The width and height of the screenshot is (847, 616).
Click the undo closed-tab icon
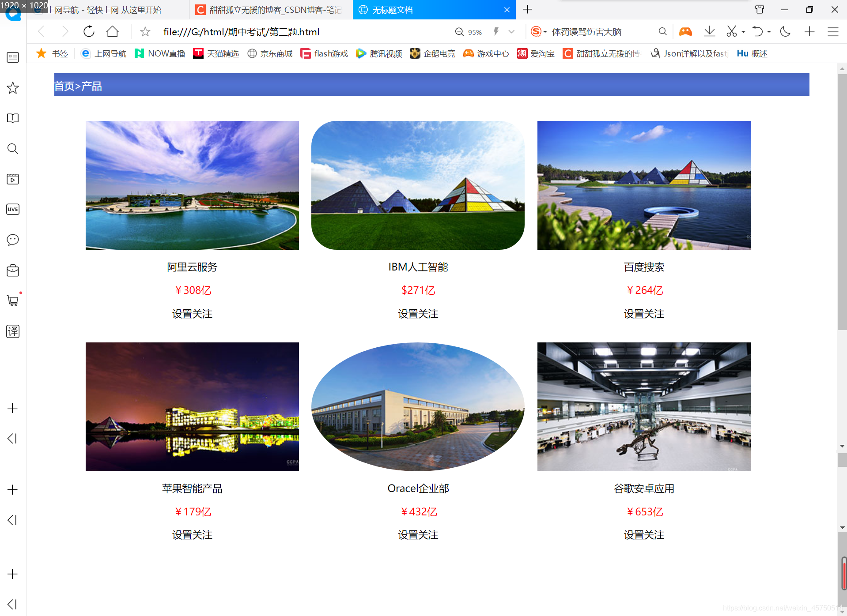(x=757, y=31)
